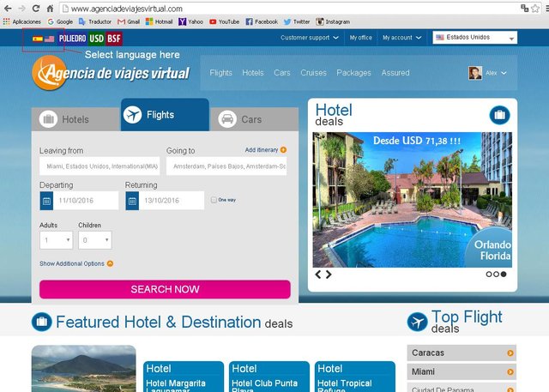Click the Agencia de viajes virtual logo

pyautogui.click(x=111, y=73)
